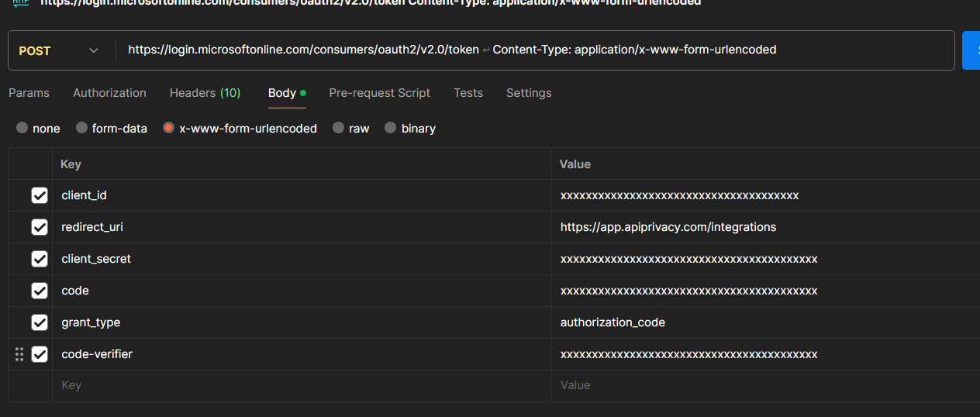Click the code value cell
Viewport: 980px width, 417px height.
[766, 291]
